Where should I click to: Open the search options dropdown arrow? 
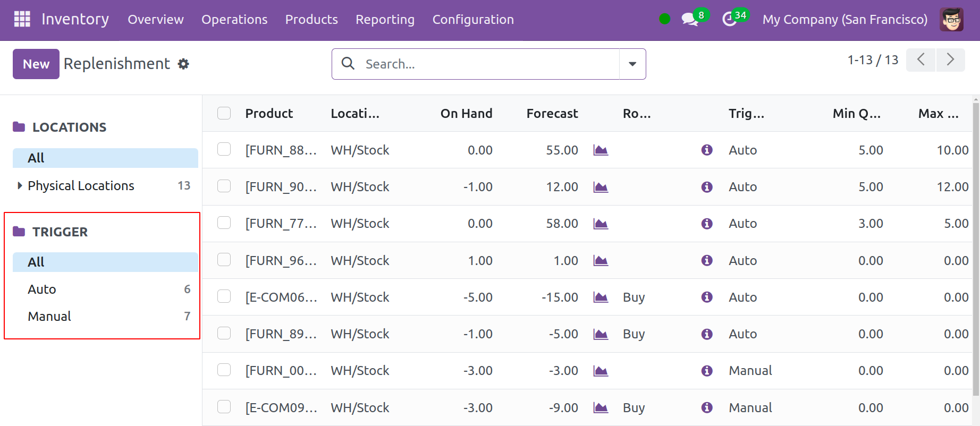(632, 64)
